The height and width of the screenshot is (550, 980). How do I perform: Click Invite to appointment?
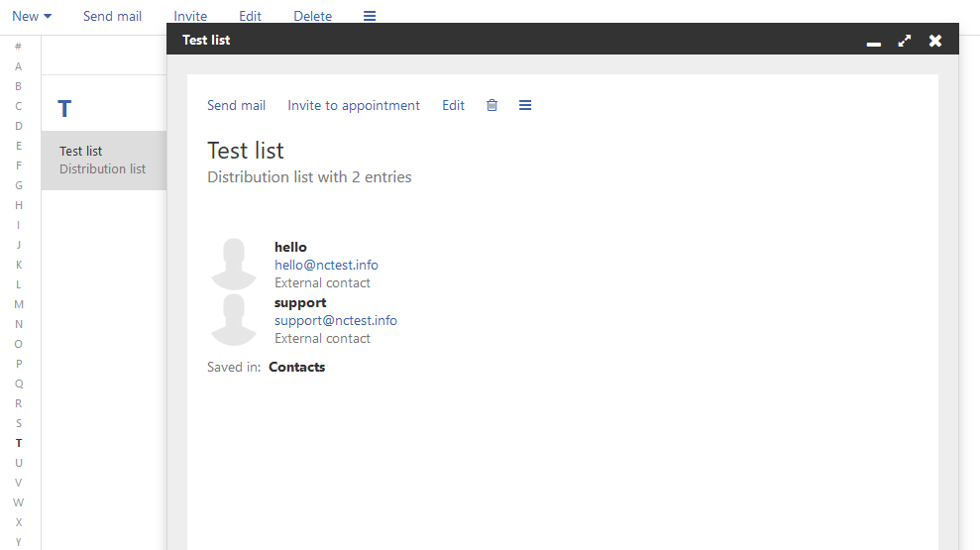[x=354, y=105]
